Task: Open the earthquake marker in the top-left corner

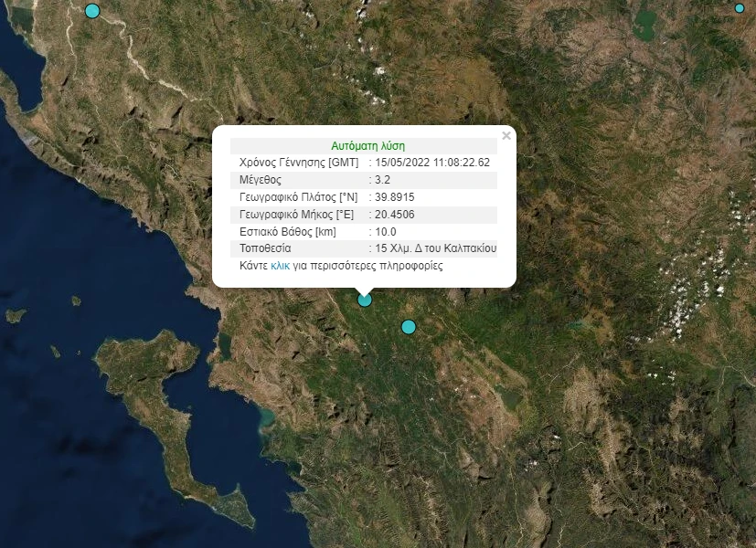Action: point(91,11)
